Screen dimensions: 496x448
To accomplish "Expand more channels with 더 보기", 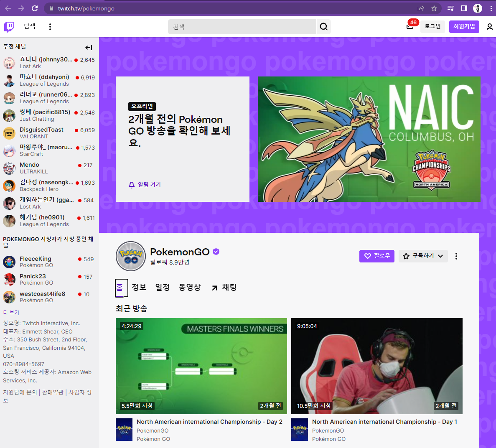I will 11,313.
